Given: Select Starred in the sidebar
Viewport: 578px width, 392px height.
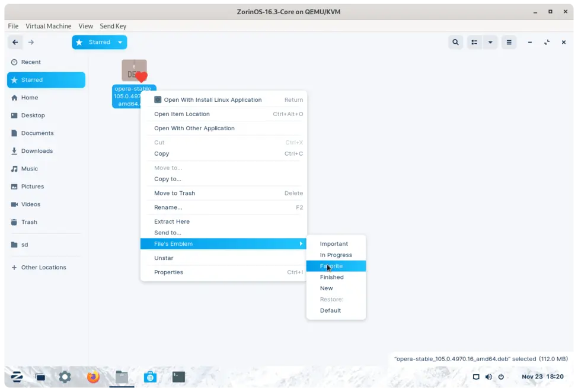Looking at the screenshot, I should (x=46, y=80).
